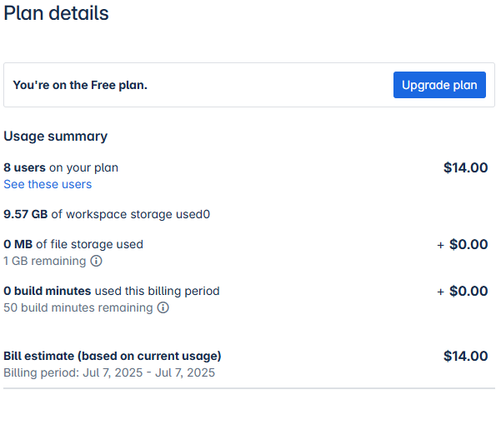The height and width of the screenshot is (424, 501).
Task: Click the file storage + $0.00 amount
Action: [x=463, y=244]
